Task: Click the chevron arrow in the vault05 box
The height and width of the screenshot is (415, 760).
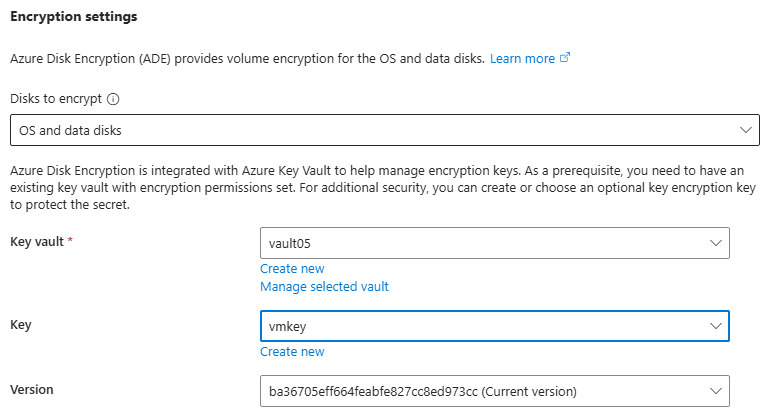Action: point(715,243)
